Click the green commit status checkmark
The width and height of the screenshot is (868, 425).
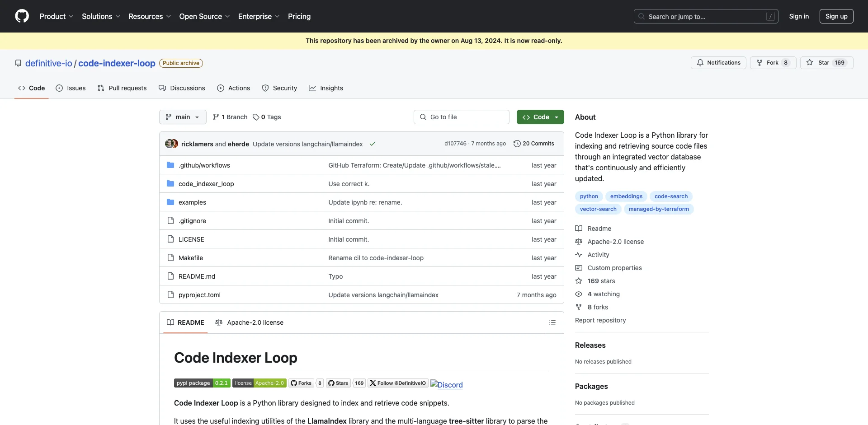pos(373,144)
